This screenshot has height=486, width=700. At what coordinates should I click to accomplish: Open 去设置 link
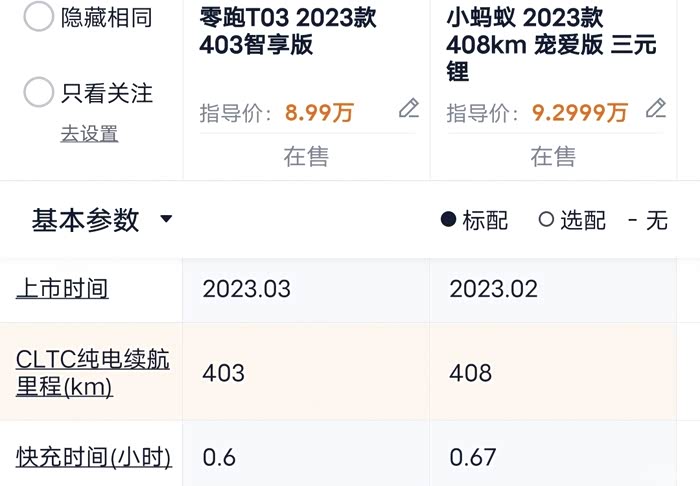89,133
